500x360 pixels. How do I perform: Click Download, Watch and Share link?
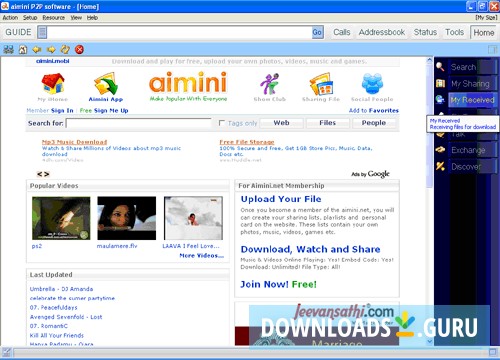[x=310, y=249]
